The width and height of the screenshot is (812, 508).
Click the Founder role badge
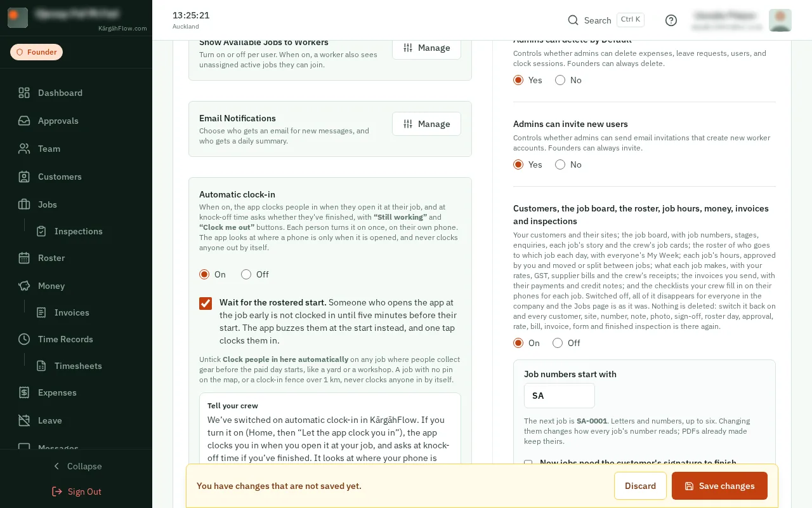pos(36,52)
